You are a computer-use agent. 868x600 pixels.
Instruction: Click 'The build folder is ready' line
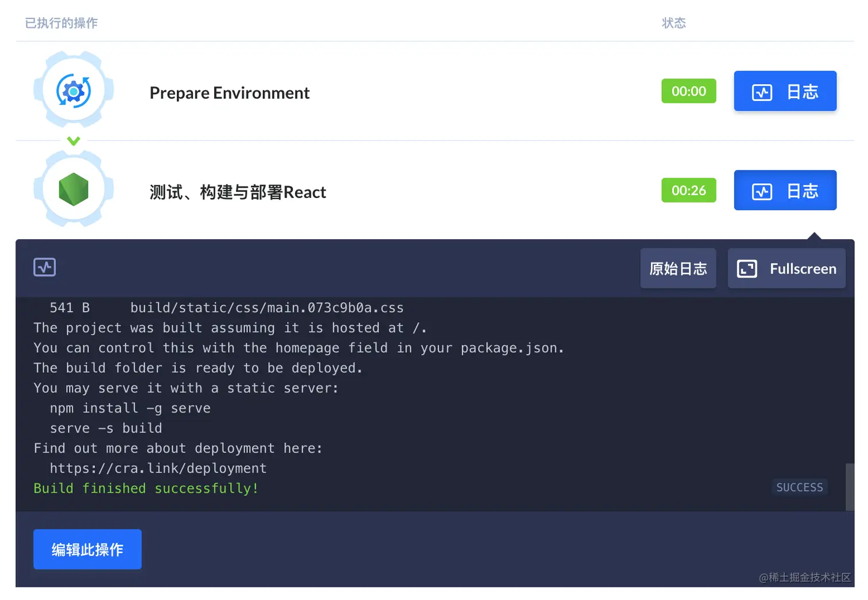click(x=198, y=368)
